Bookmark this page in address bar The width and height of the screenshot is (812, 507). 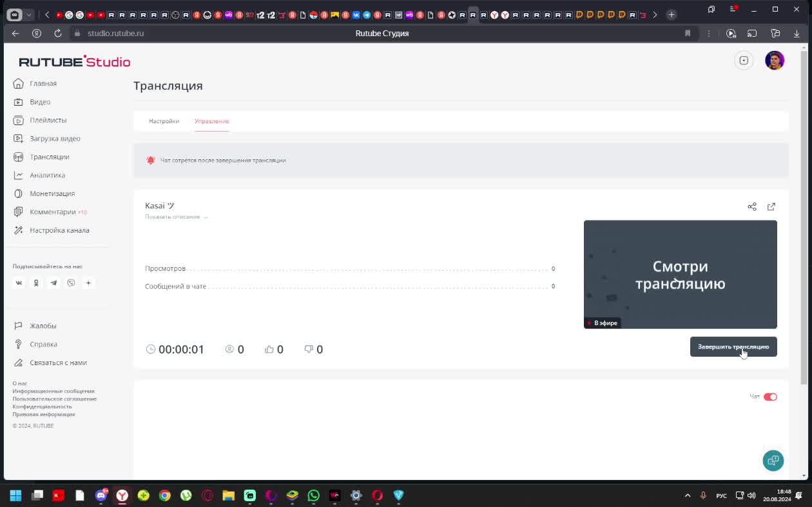click(688, 33)
